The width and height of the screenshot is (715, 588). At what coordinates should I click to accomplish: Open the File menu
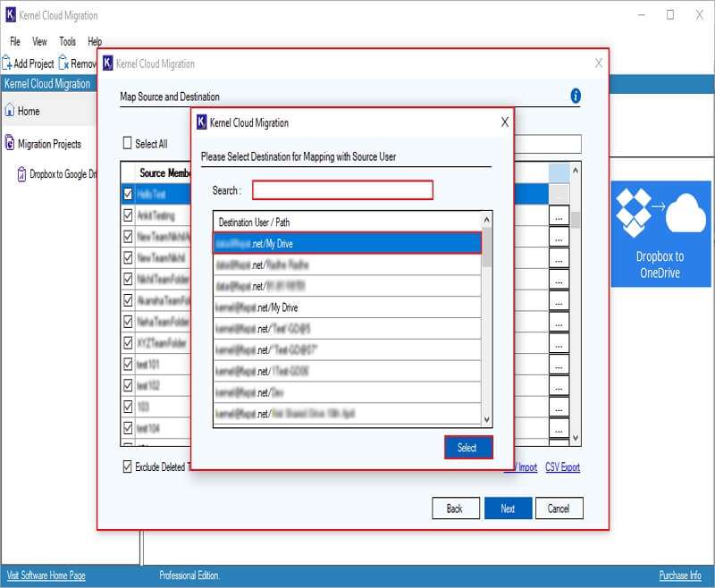click(15, 41)
